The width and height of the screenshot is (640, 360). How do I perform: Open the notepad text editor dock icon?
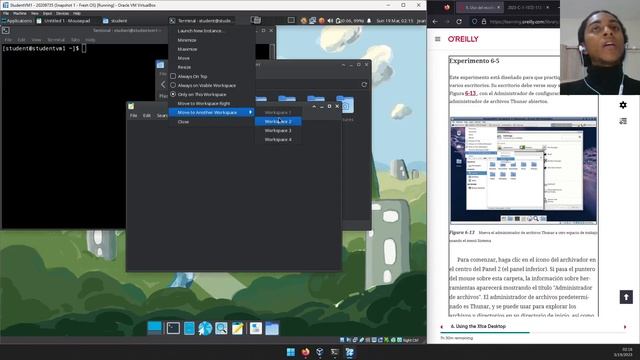238,328
